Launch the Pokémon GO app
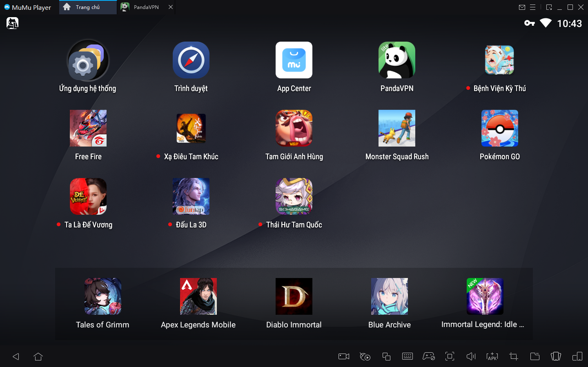Viewport: 588px width, 367px height. coord(499,128)
